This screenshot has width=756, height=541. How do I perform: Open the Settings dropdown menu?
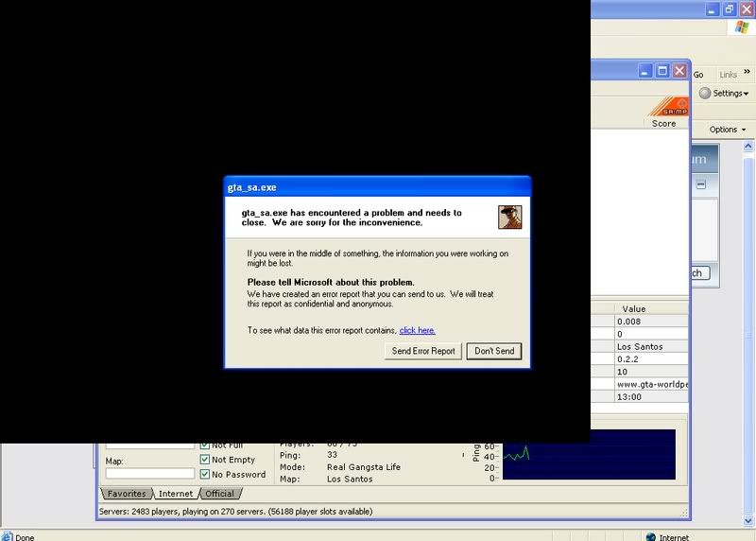tap(724, 94)
